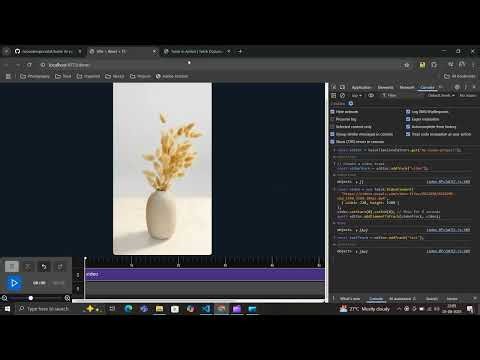Viewport: 480px width, 360px height.
Task: Click the timeline zoom slider handle
Action: [x=31, y=298]
